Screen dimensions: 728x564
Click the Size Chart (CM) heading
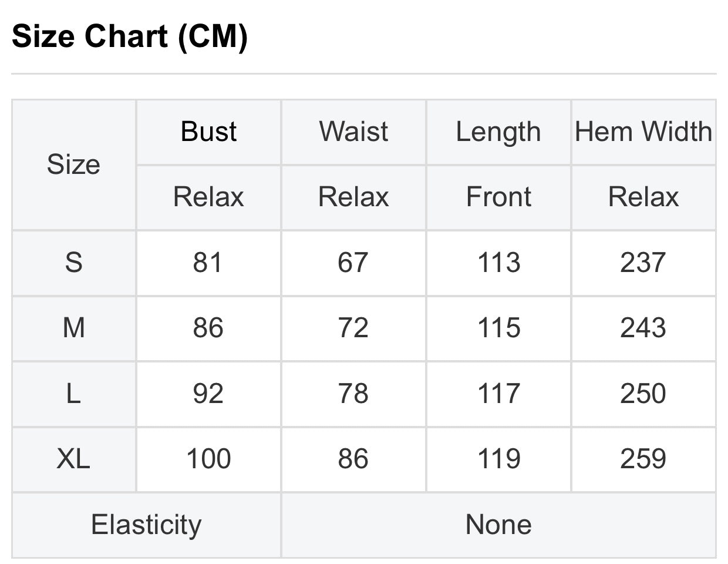coord(130,36)
